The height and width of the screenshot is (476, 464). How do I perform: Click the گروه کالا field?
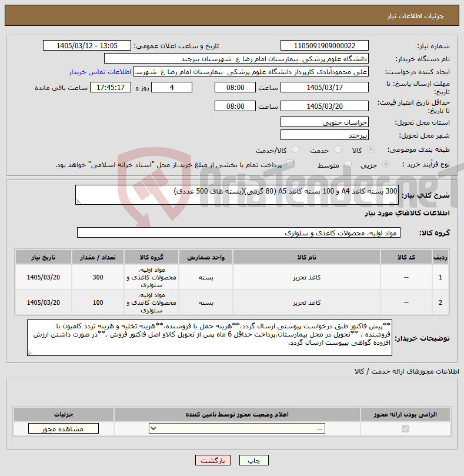coord(239,232)
